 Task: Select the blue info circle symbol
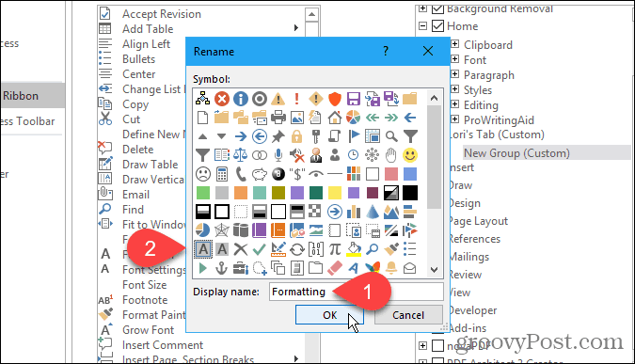point(241,99)
